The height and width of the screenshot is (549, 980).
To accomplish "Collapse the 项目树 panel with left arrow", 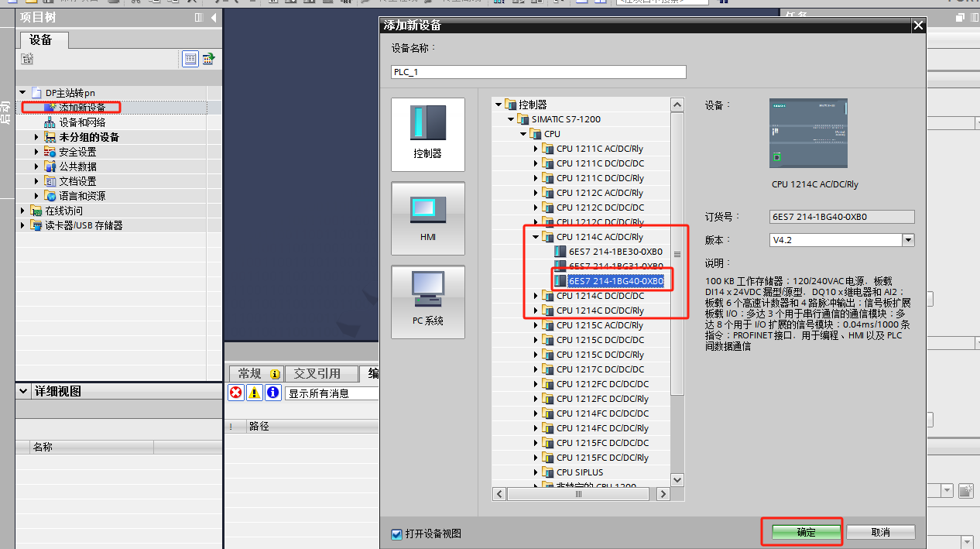I will 214,17.
